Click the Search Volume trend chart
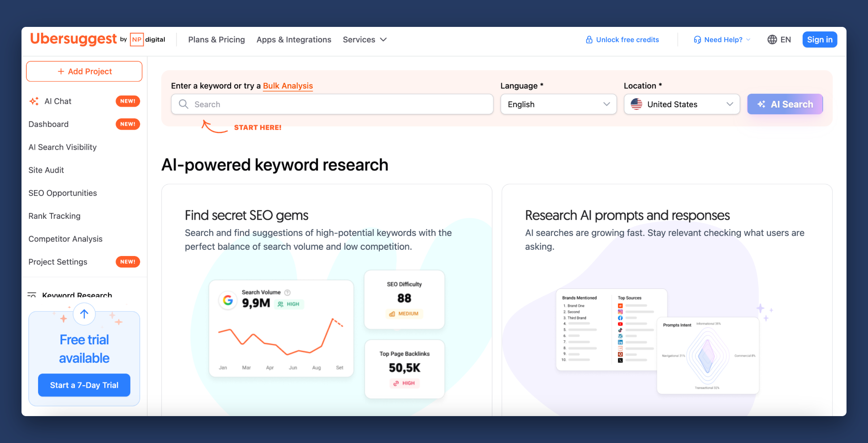868x443 pixels. pos(281,336)
